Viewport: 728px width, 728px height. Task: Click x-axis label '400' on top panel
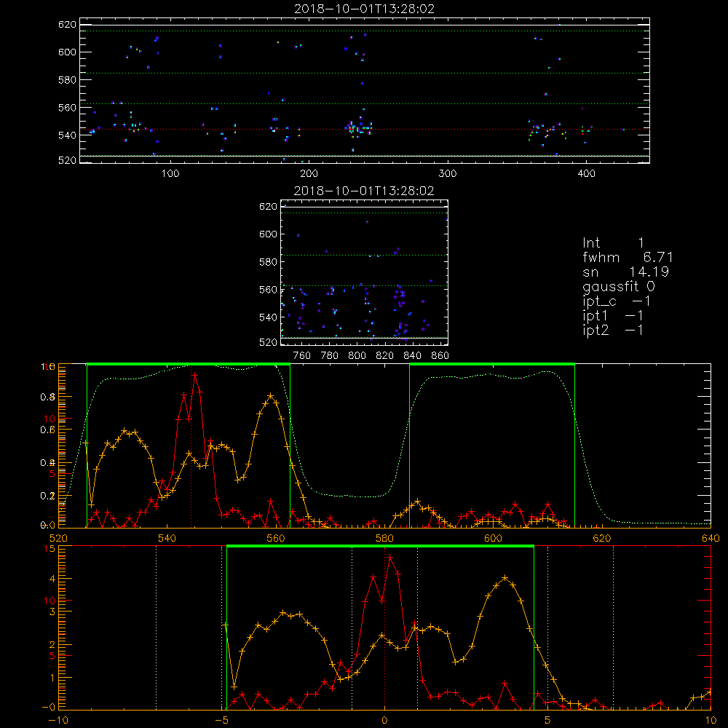pos(586,174)
